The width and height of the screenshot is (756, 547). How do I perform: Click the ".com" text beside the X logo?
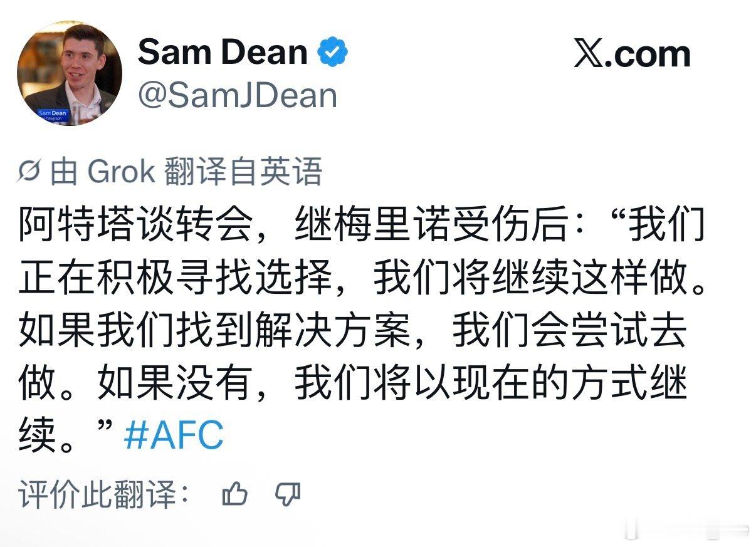[650, 55]
